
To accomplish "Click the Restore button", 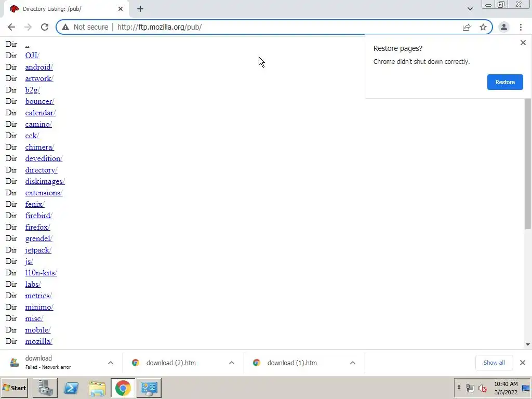I will [505, 82].
